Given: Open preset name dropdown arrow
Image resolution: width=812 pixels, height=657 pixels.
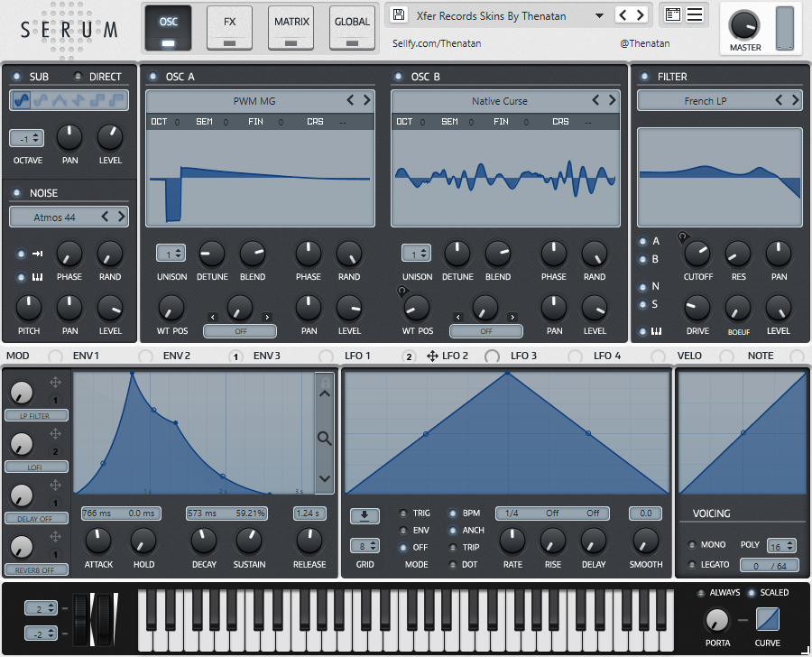Looking at the screenshot, I should point(599,15).
